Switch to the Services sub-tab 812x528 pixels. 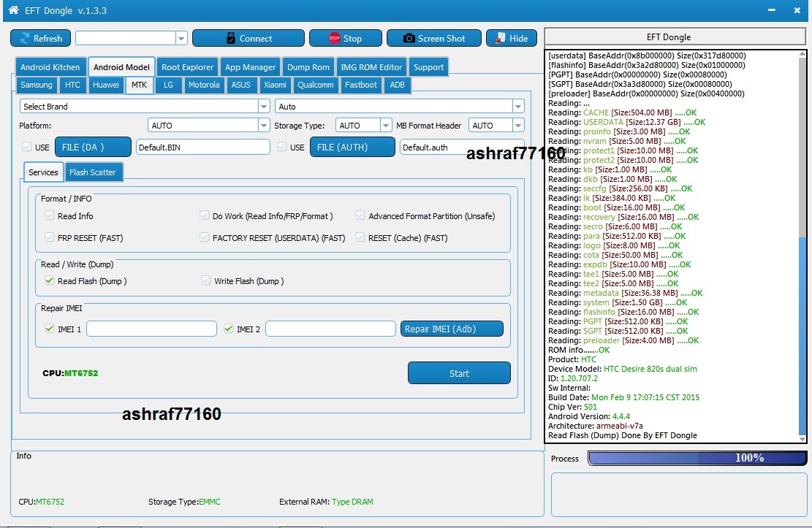tap(44, 172)
